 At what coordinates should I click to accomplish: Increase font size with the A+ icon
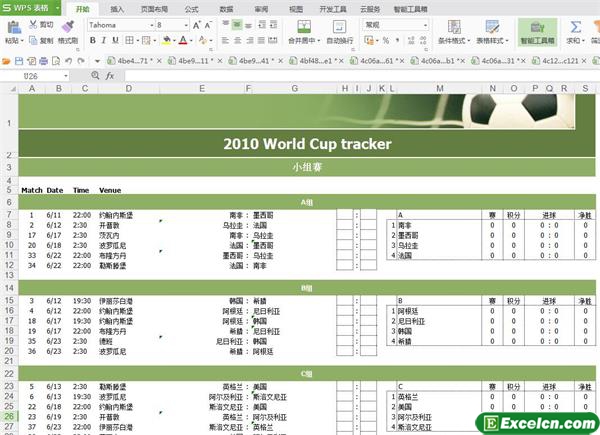pos(197,25)
